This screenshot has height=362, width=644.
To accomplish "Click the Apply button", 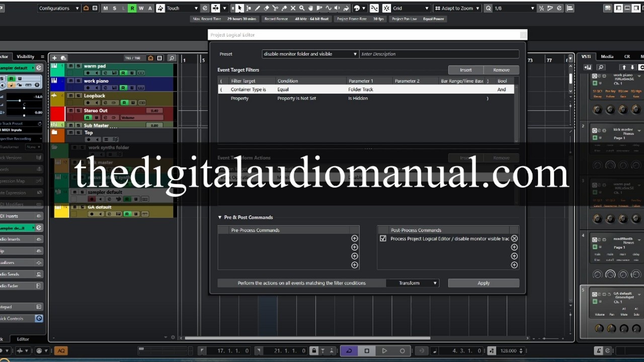I will click(484, 283).
